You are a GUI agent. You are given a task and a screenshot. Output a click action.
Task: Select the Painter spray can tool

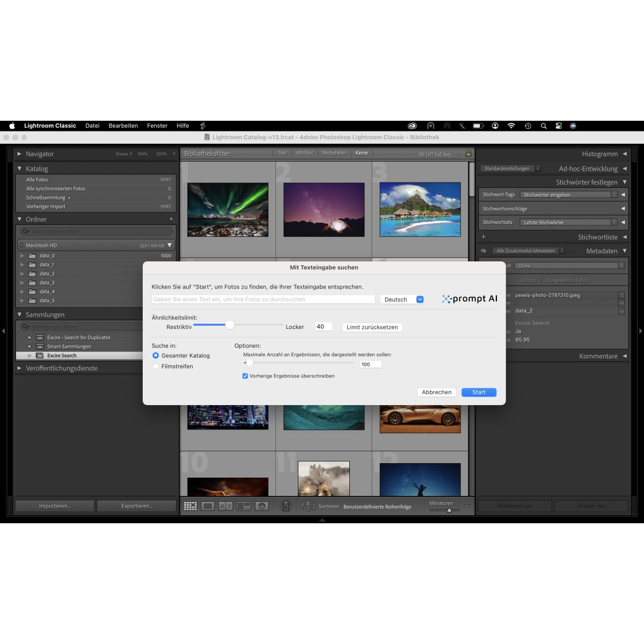point(286,506)
